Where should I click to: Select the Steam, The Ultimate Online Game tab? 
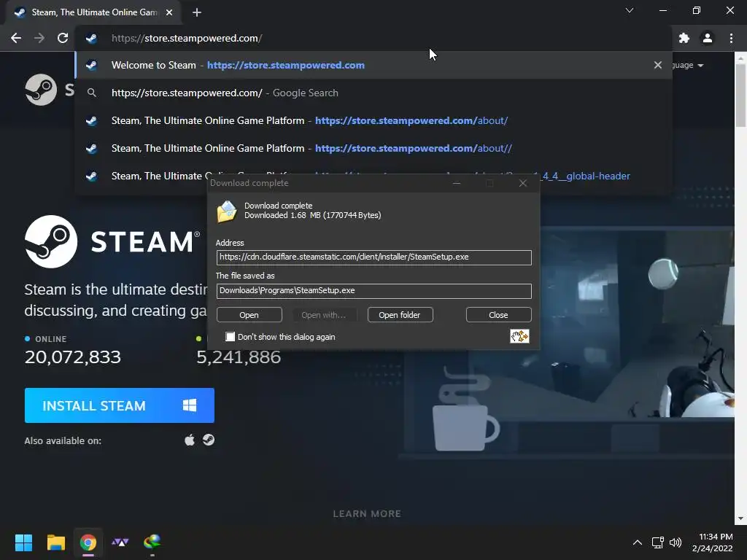pyautogui.click(x=93, y=12)
